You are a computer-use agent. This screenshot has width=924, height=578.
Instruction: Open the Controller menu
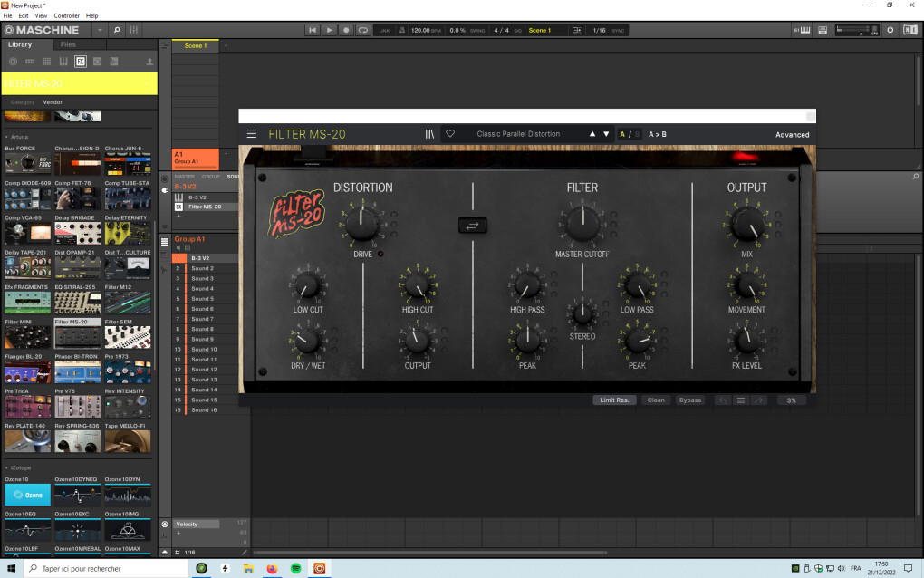coord(67,16)
